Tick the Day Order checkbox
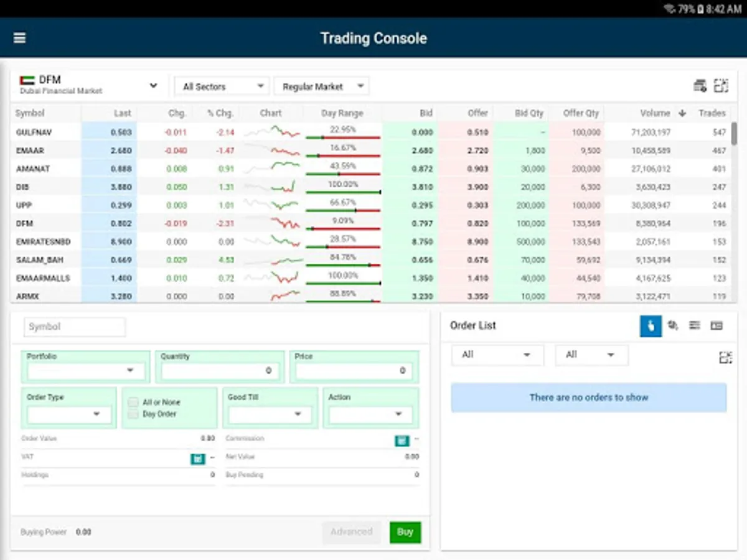 coord(133,414)
